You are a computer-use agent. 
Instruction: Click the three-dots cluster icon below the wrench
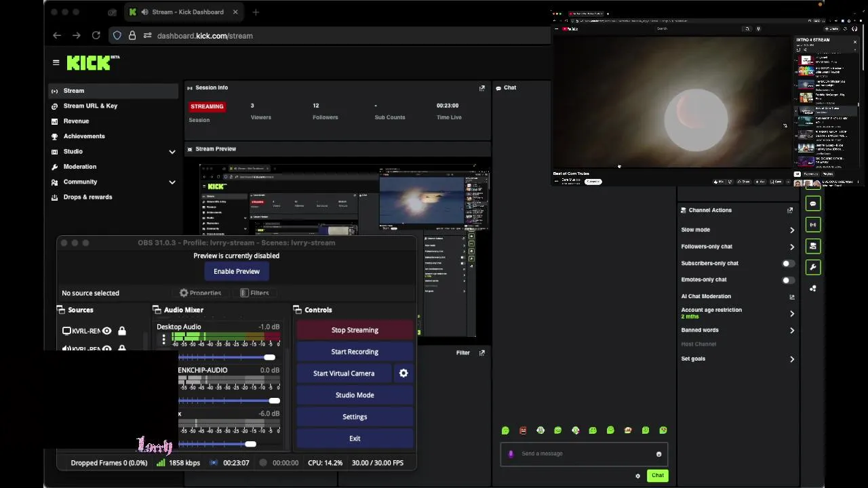click(x=812, y=288)
